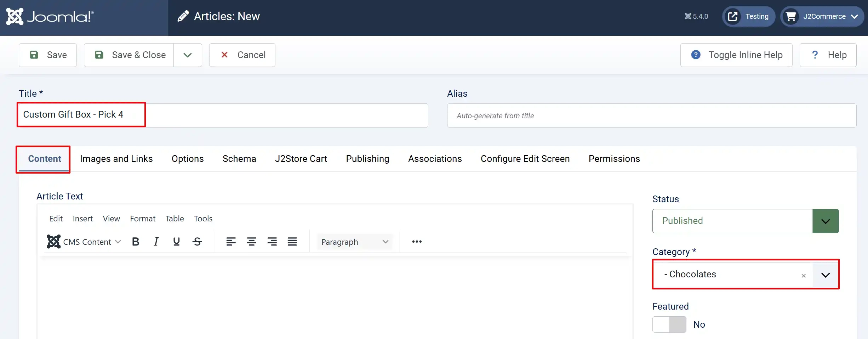Align text right
Viewport: 868px width, 339px height.
(272, 242)
